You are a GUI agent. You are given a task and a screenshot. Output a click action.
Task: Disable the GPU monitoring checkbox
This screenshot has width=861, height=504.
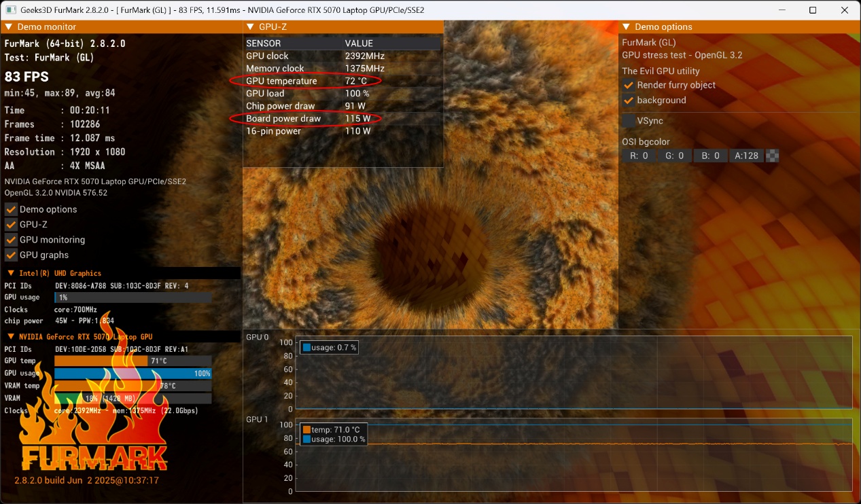click(11, 240)
